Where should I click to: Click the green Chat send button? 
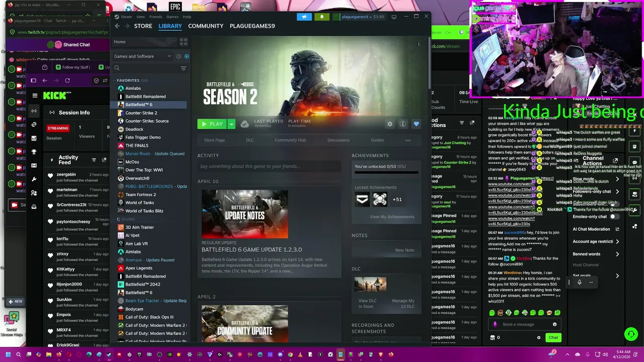coord(553,337)
